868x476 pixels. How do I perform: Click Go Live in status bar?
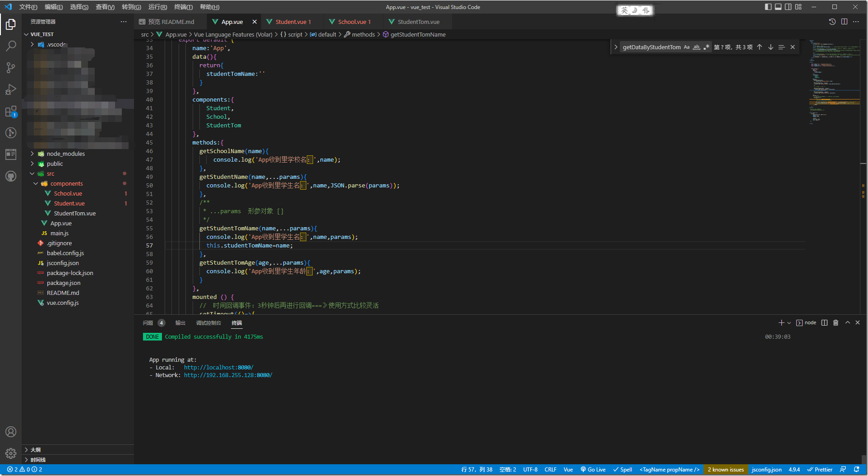click(593, 470)
